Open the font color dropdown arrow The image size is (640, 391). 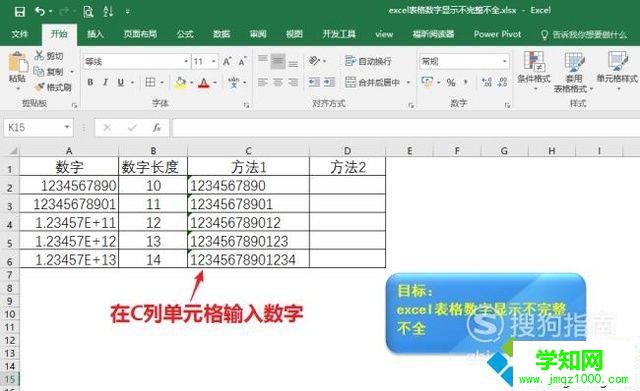[x=215, y=83]
